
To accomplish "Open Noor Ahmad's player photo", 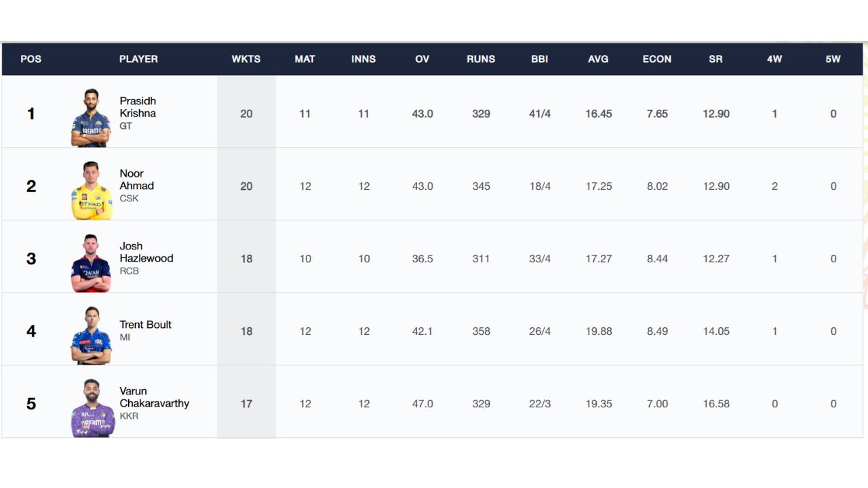I will coord(92,190).
